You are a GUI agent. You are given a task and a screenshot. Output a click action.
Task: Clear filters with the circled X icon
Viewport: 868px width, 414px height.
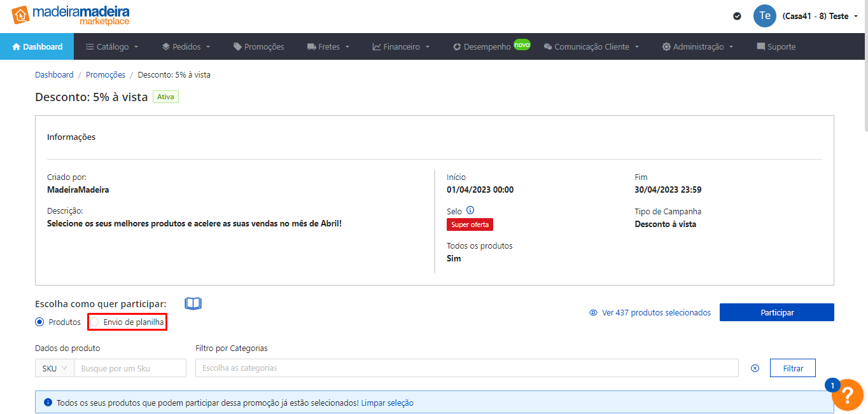coord(755,368)
